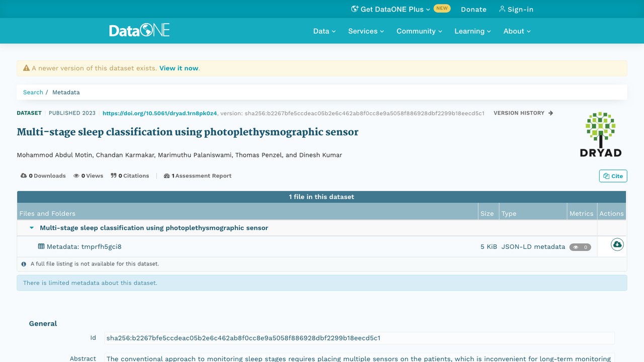Click the Abstract text field
Viewport: 644px width, 362px height.
(x=360, y=358)
